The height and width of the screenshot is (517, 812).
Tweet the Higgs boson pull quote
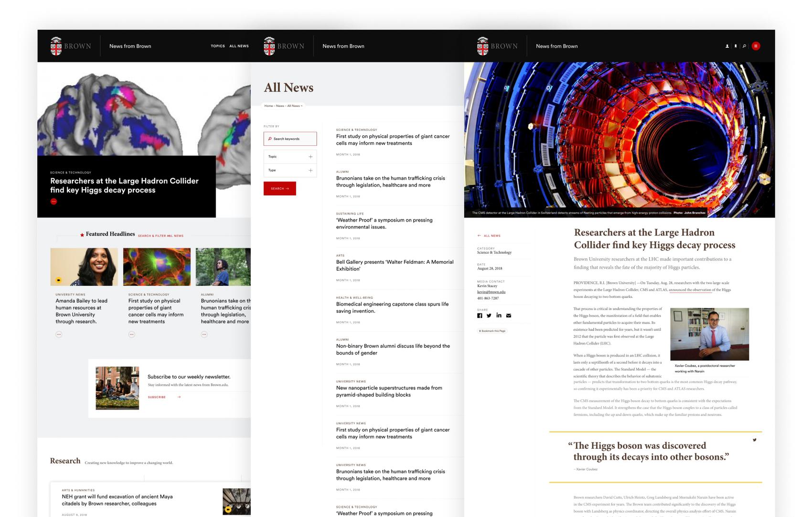(x=754, y=440)
